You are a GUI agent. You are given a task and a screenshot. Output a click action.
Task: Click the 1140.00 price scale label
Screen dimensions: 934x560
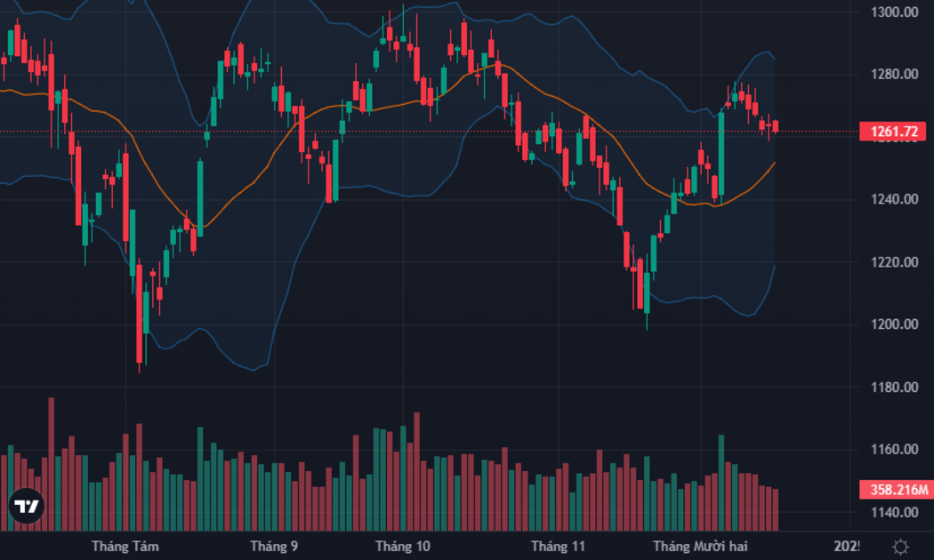894,512
